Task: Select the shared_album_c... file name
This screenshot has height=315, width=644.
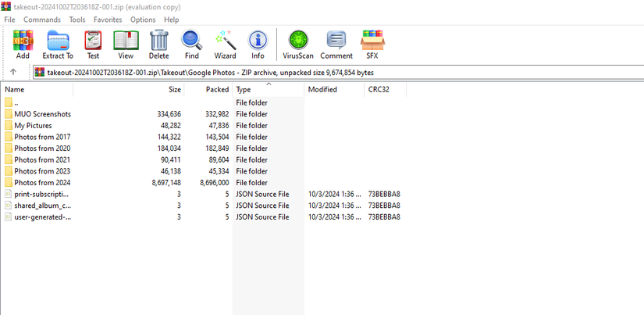Action: (x=43, y=206)
